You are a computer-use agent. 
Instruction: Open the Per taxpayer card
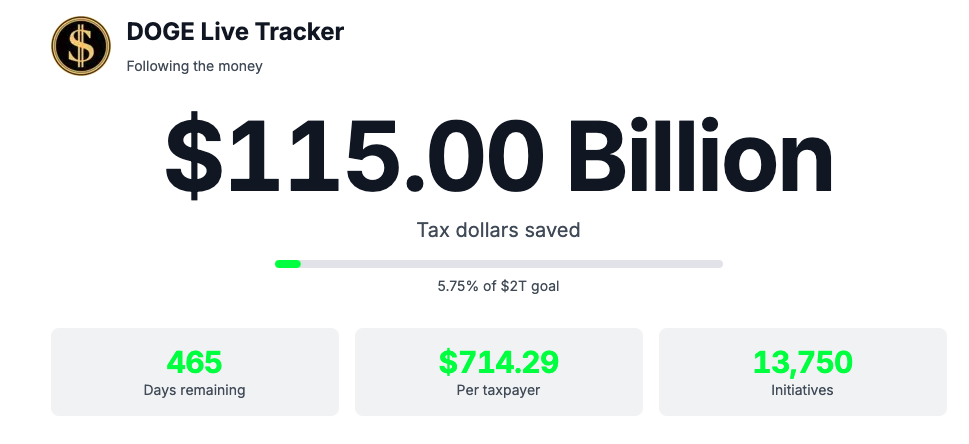tap(499, 372)
